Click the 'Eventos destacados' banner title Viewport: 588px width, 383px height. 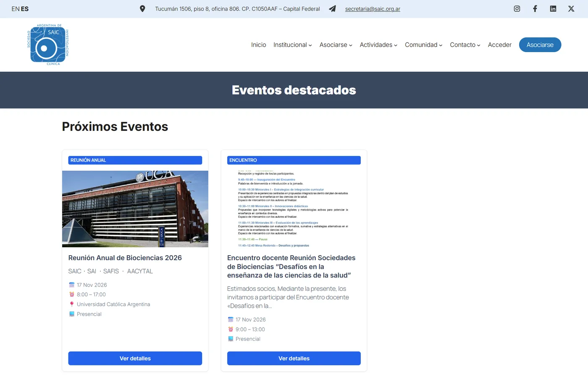pos(294,90)
